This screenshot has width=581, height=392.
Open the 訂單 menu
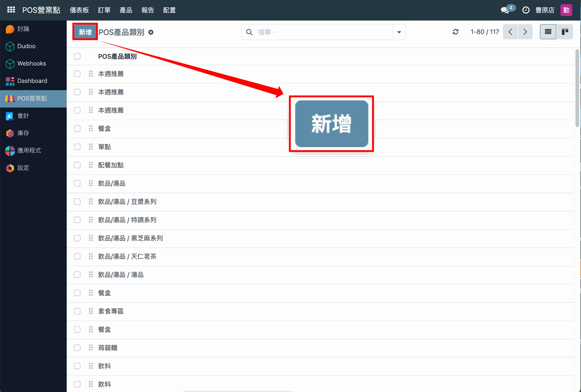pos(104,10)
